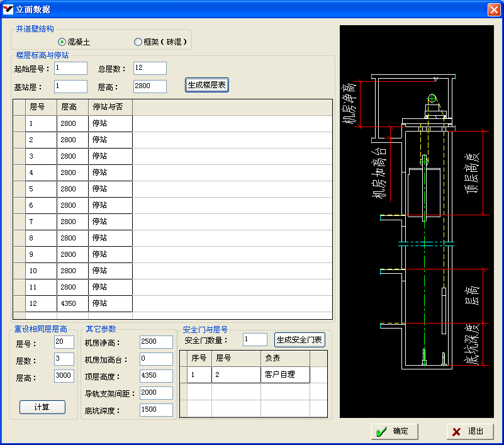Click the app icon in title bar
Screen dimensions: 504x445
click(x=8, y=9)
